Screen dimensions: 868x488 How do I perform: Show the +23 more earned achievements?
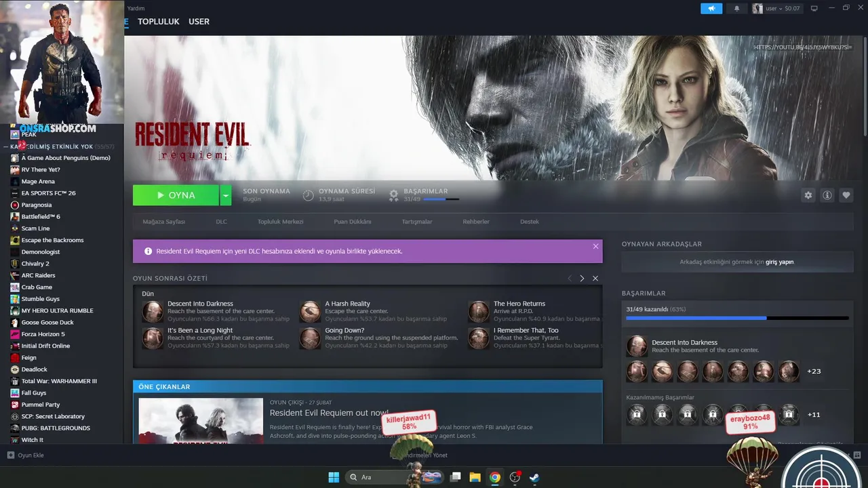click(814, 371)
